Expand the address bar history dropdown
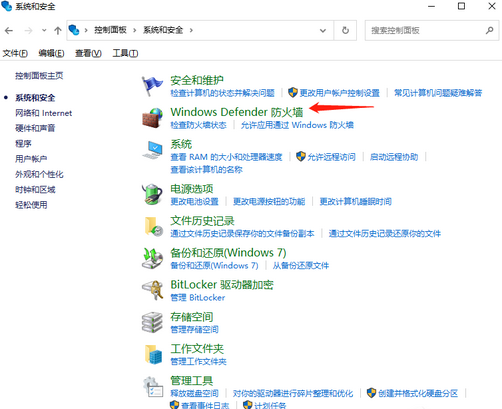This screenshot has width=502, height=409. coord(323,30)
